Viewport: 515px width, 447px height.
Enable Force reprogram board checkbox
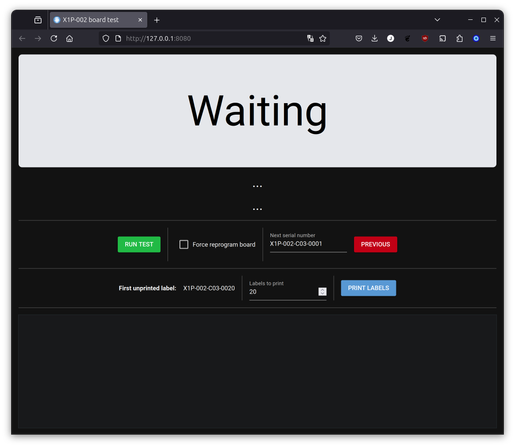pos(184,244)
